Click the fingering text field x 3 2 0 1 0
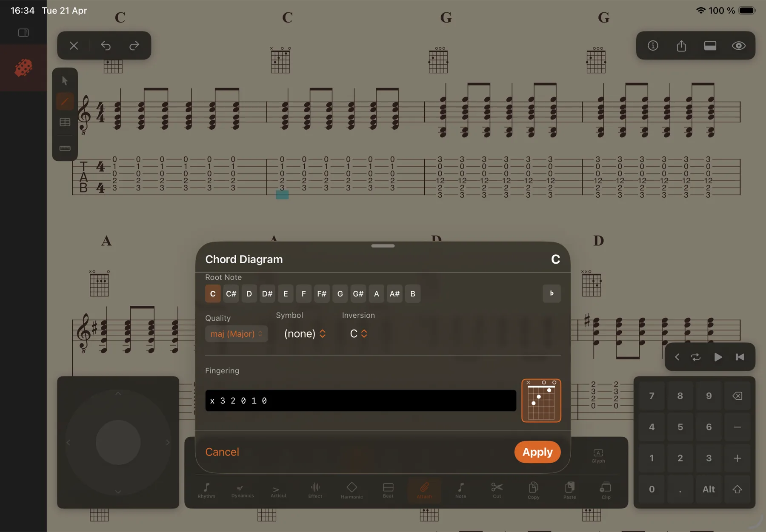The width and height of the screenshot is (766, 532). 360,401
